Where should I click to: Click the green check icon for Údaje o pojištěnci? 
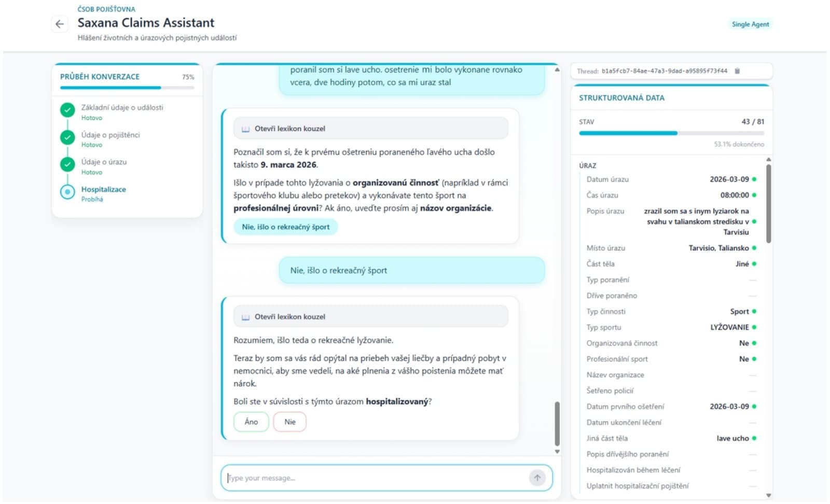[67, 137]
